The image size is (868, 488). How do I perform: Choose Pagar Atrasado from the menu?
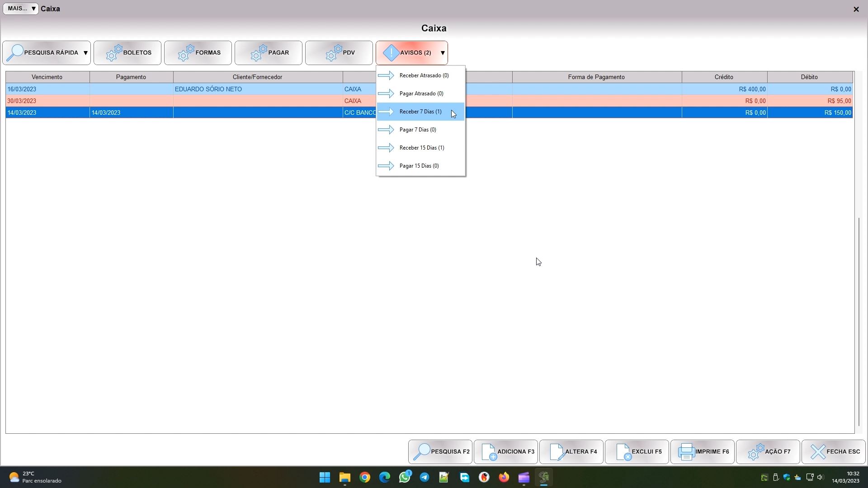[421, 94]
